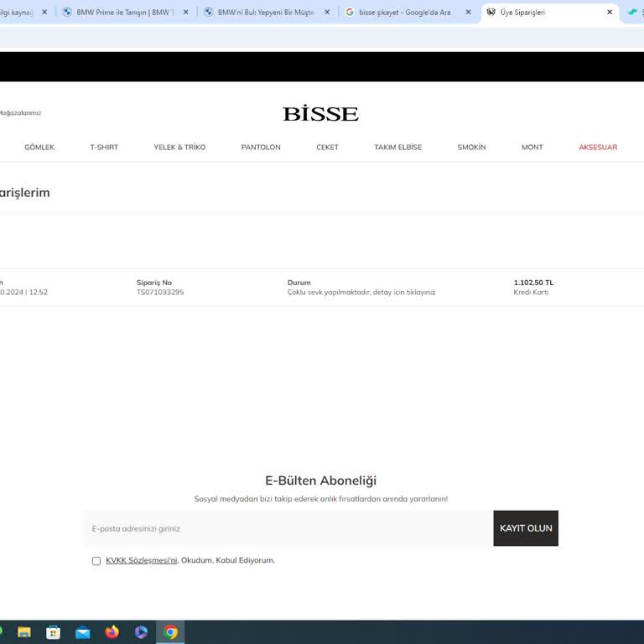Image resolution: width=644 pixels, height=644 pixels.
Task: Close the Üye Siparişleri tab
Action: 610,13
